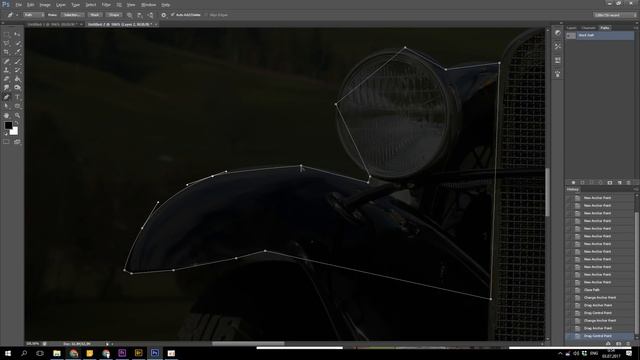Select the Dodge tool

click(17, 88)
